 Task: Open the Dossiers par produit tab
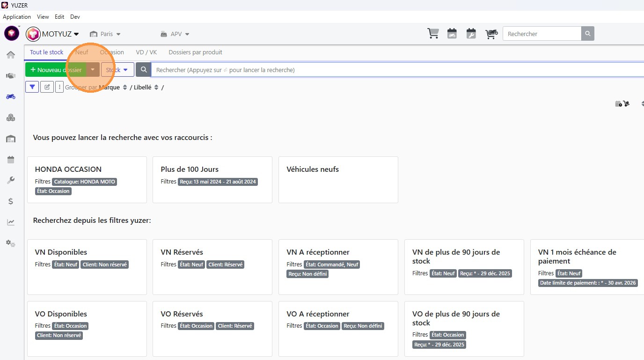coord(195,52)
